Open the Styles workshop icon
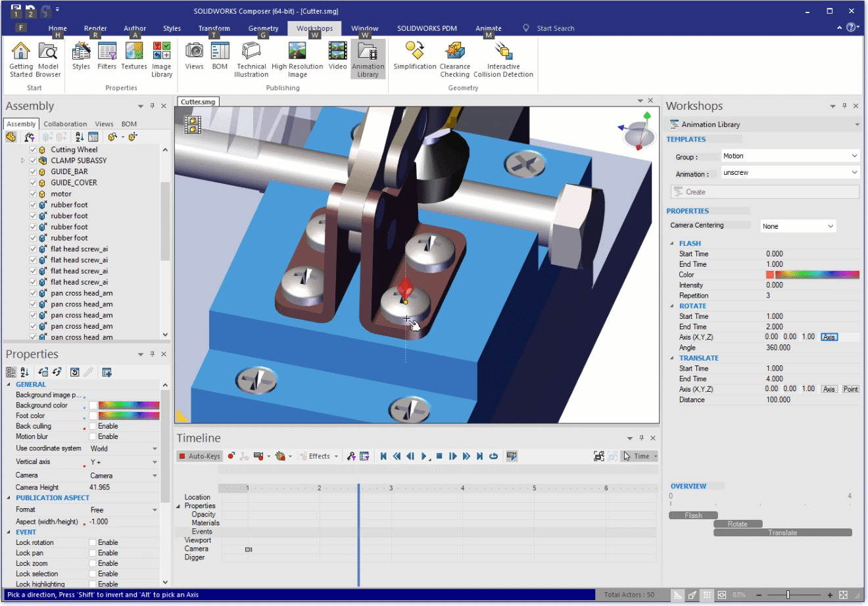 [81, 56]
